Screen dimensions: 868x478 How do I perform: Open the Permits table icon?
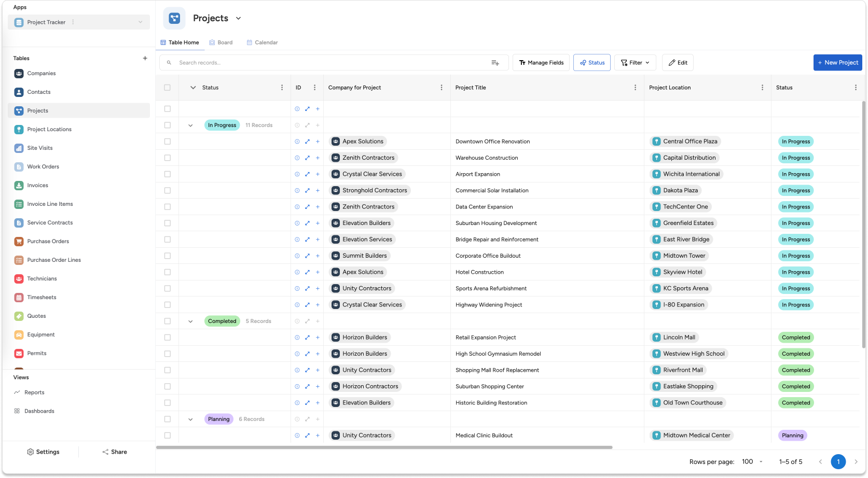tap(19, 354)
